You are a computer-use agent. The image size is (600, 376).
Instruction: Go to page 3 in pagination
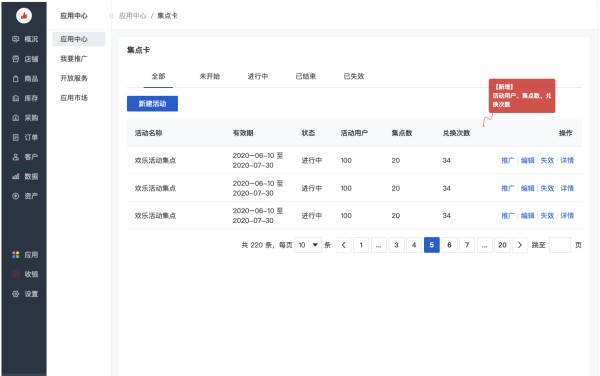tap(396, 245)
